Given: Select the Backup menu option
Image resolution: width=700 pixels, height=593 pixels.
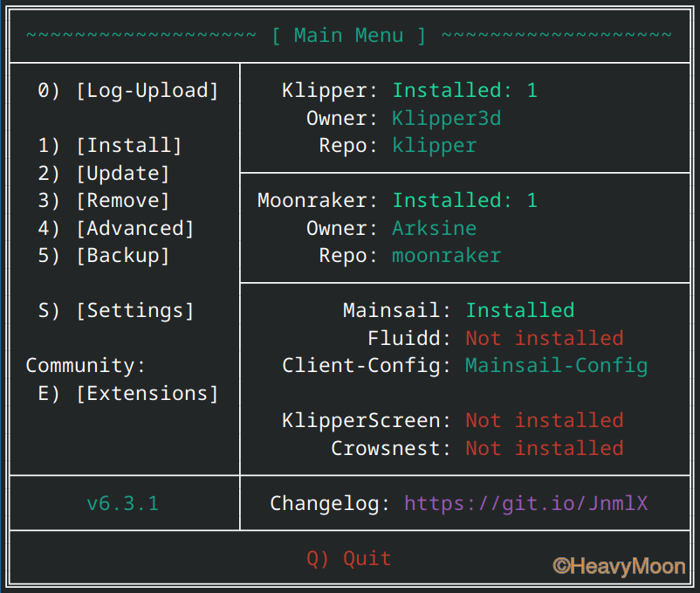Looking at the screenshot, I should pos(104,255).
